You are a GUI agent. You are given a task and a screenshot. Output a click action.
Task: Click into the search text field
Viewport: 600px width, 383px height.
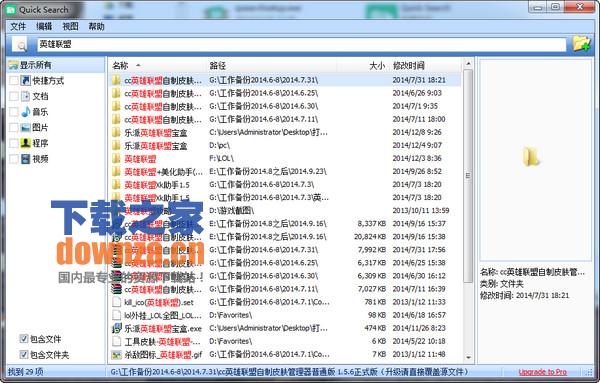click(x=302, y=44)
